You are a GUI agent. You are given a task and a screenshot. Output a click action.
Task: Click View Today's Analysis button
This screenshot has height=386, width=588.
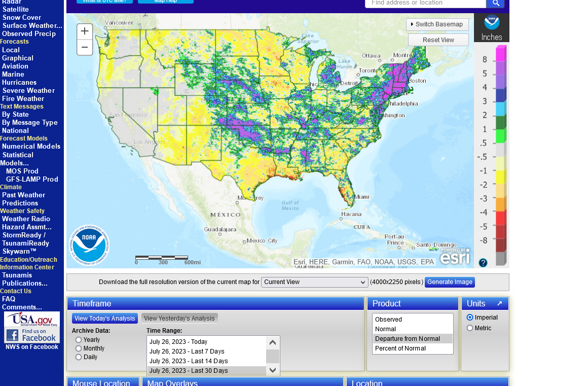(x=104, y=319)
